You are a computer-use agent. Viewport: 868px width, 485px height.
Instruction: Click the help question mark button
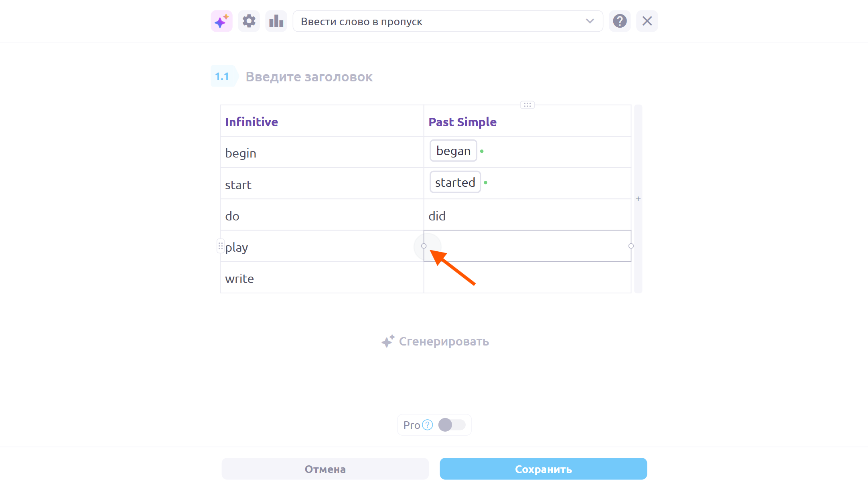pos(620,21)
